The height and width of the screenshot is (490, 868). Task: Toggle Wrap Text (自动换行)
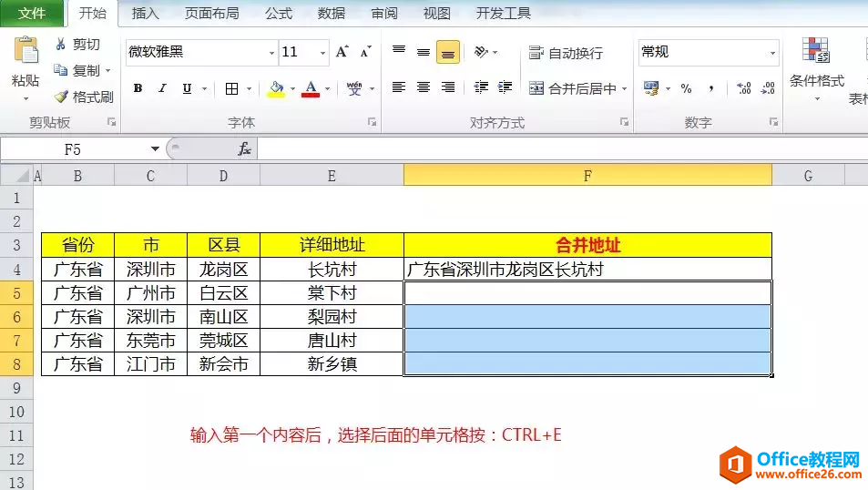(x=566, y=53)
